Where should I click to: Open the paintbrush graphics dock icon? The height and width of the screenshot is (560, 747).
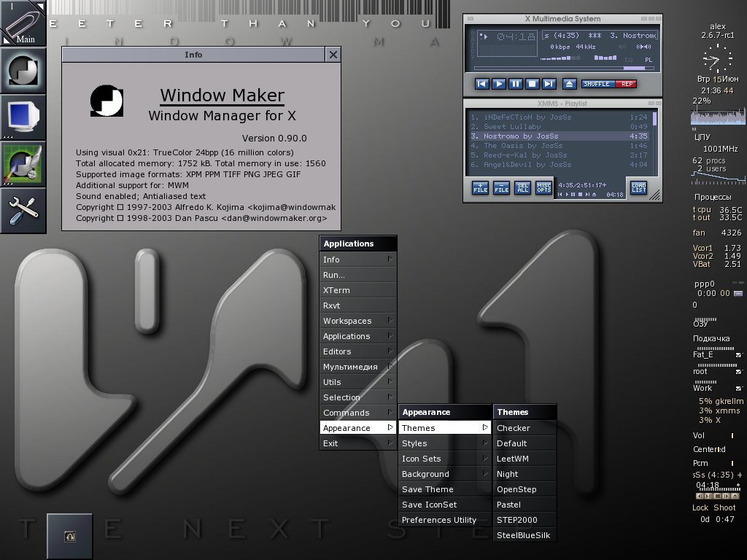click(23, 163)
